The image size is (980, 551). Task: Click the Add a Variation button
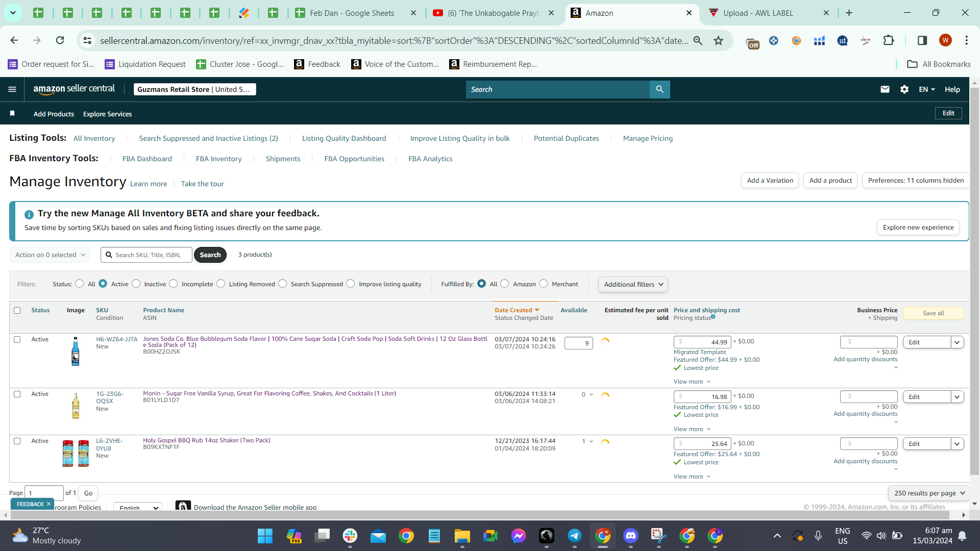[770, 180]
